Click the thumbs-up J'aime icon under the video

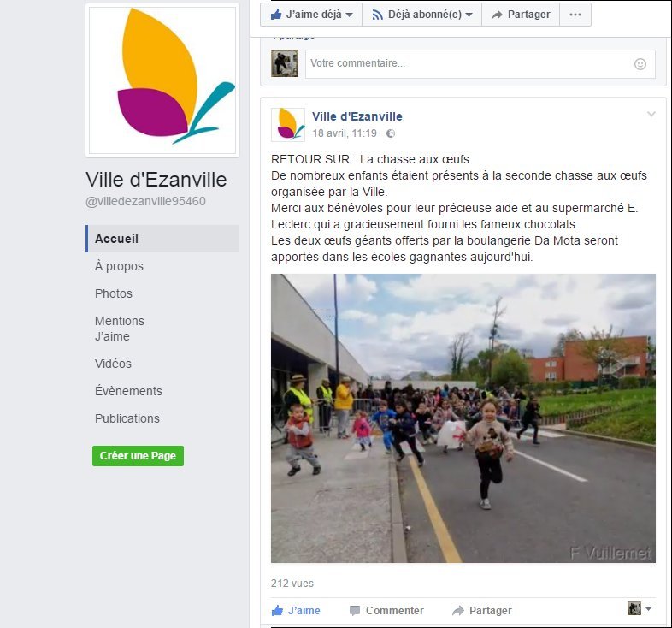click(277, 610)
